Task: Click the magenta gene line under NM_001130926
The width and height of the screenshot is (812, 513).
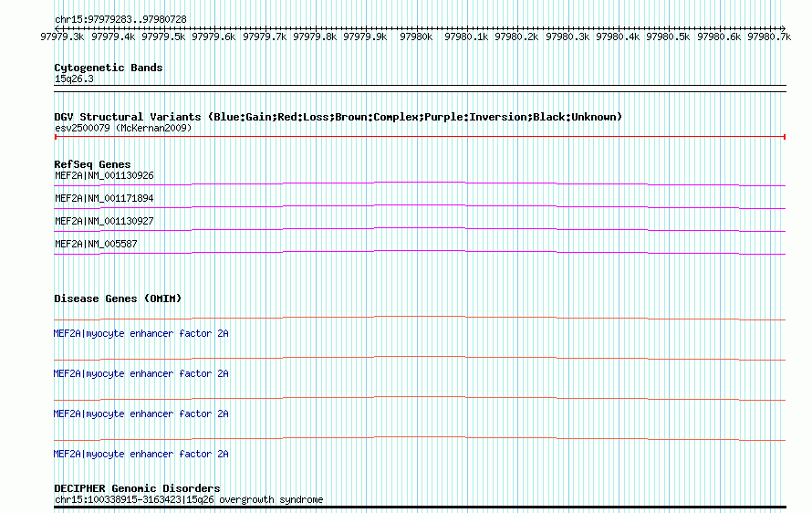Action: point(420,183)
